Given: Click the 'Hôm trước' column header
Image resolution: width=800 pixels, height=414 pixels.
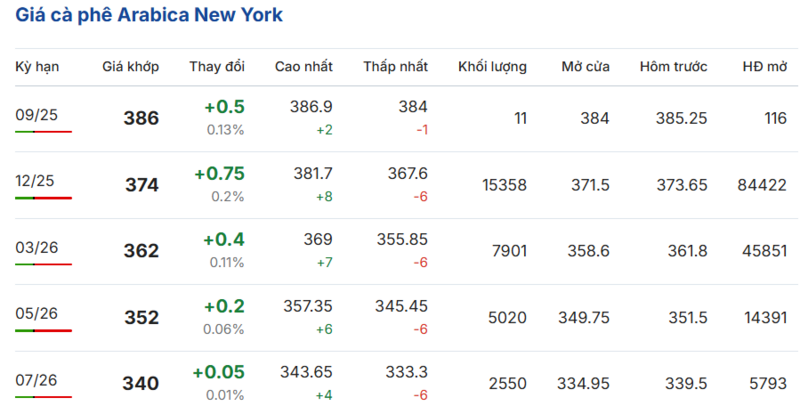Looking at the screenshot, I should click(674, 67).
